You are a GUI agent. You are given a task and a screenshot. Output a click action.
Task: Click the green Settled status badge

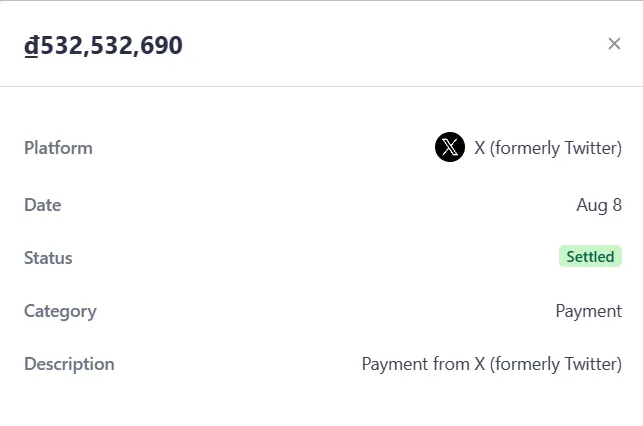click(x=590, y=257)
